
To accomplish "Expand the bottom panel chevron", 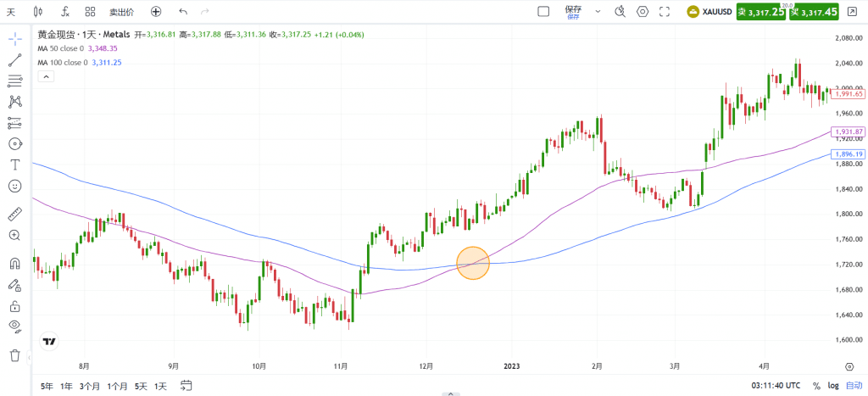I will coord(451,393).
